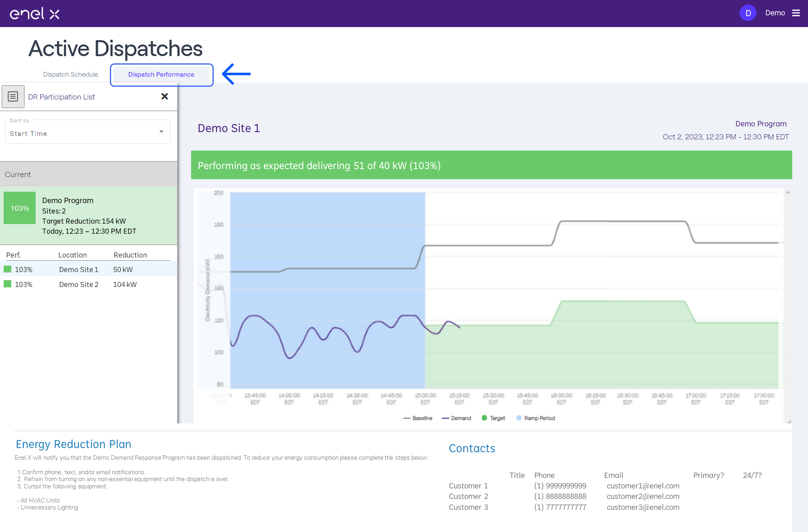Click the green status square for Demo Site 1

[x=8, y=269]
